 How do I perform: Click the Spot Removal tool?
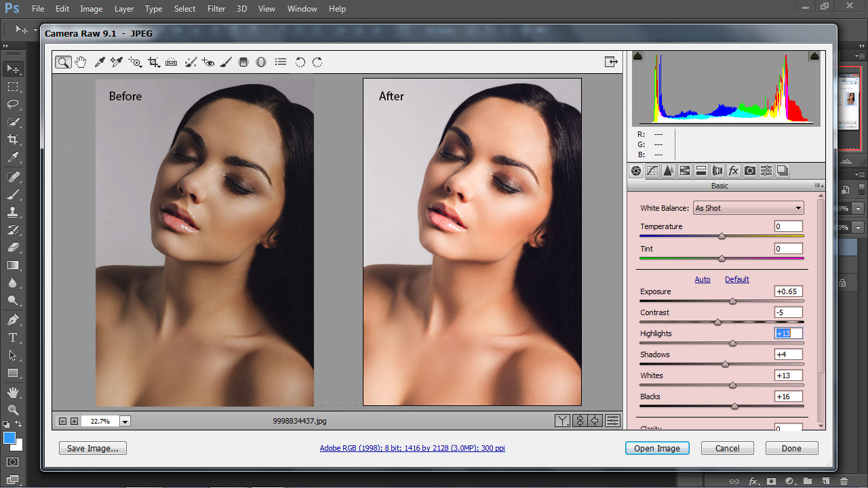(191, 62)
